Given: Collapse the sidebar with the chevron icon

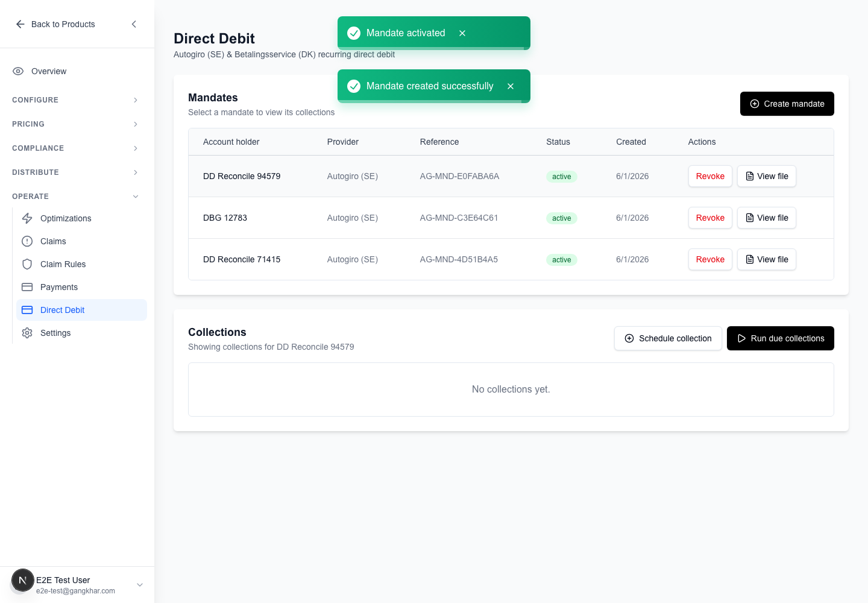Looking at the screenshot, I should 134,24.
